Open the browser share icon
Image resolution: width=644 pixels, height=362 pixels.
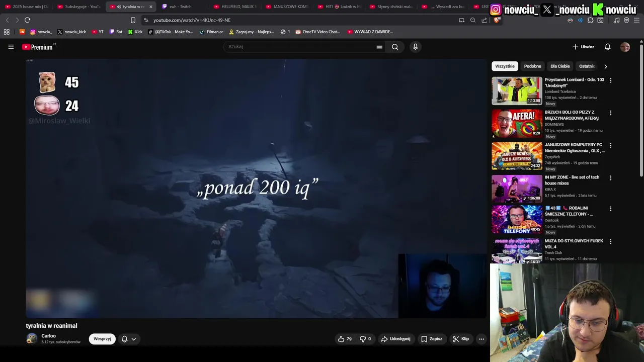tap(484, 20)
